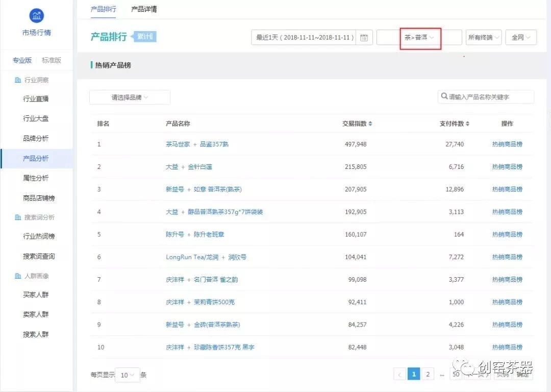
Task: Open product 新益号 + 如意 普洱茶(熟茶)
Action: coord(204,189)
